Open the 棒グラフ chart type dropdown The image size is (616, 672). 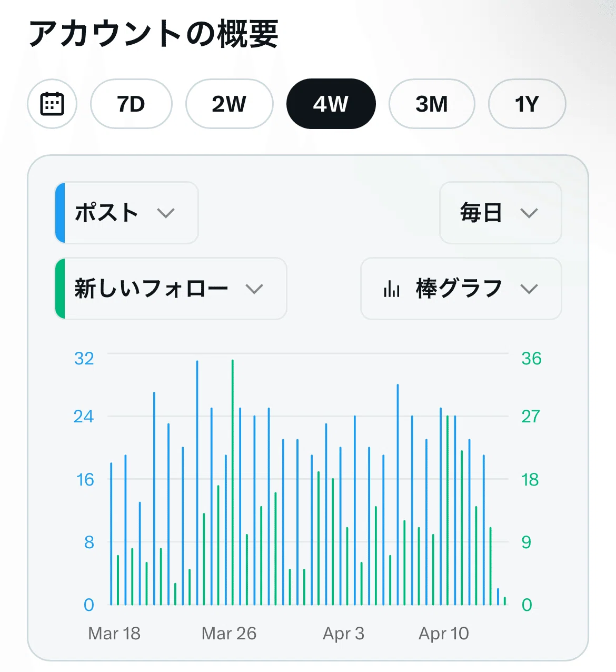coord(461,289)
